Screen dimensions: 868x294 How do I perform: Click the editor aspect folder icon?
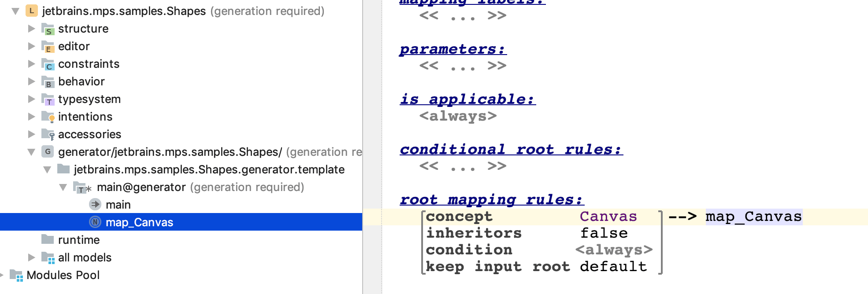point(48,46)
